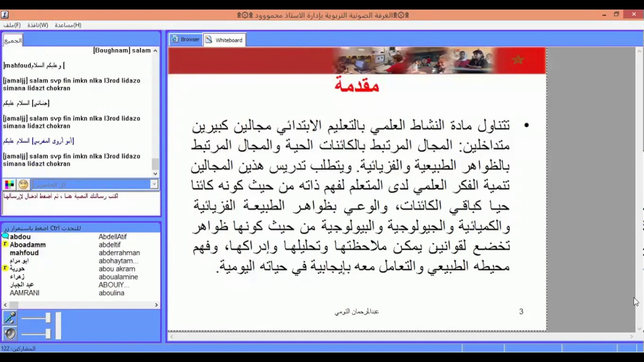644x362 pixels.
Task: Select user aboualamine in participant list
Action: tap(118, 277)
